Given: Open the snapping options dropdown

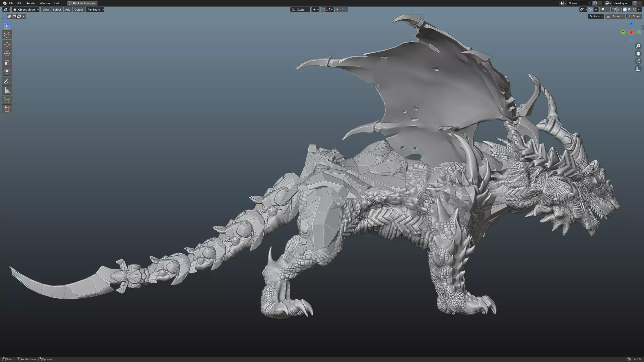Looking at the screenshot, I should (x=330, y=10).
